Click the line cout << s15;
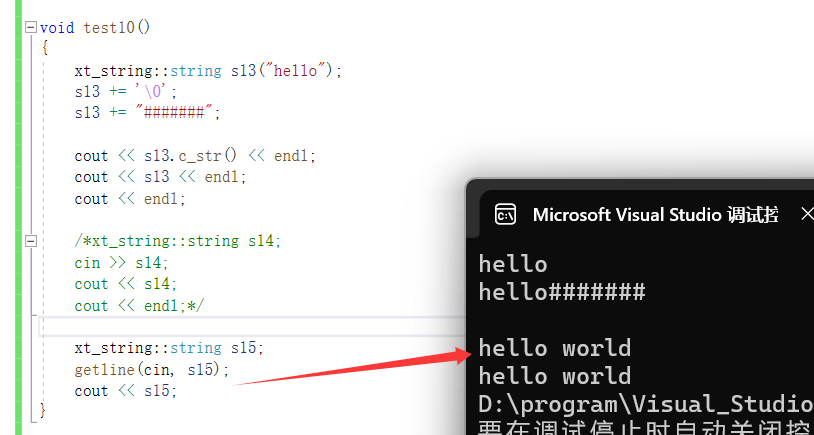The width and height of the screenshot is (814, 435). coord(126,391)
